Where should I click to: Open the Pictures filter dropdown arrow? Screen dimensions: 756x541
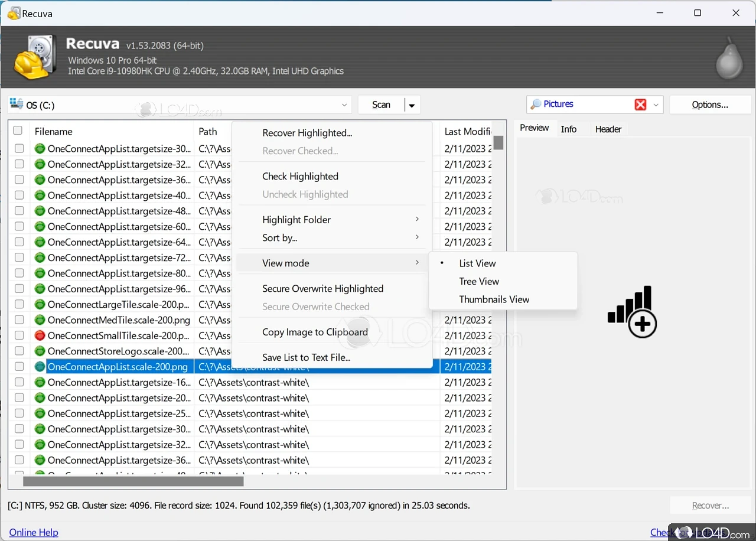click(x=656, y=105)
